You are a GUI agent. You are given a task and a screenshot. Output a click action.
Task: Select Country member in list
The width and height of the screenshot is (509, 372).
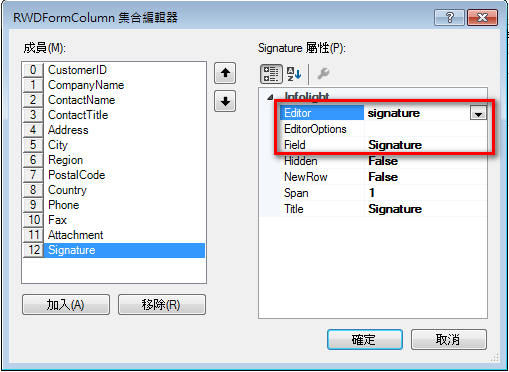[114, 190]
